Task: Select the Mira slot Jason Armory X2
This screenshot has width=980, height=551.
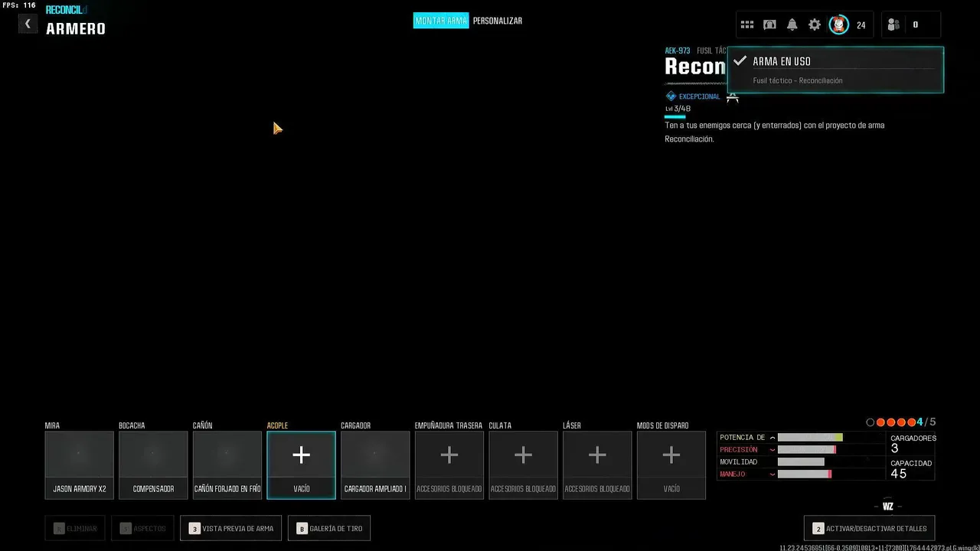Action: (x=79, y=465)
